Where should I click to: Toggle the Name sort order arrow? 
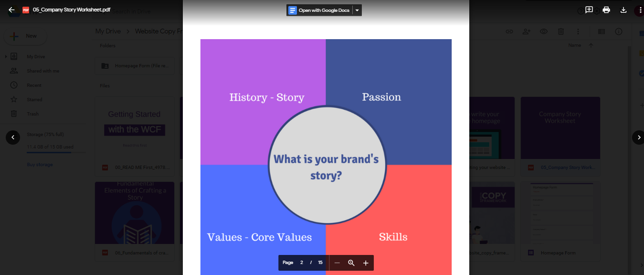click(591, 45)
